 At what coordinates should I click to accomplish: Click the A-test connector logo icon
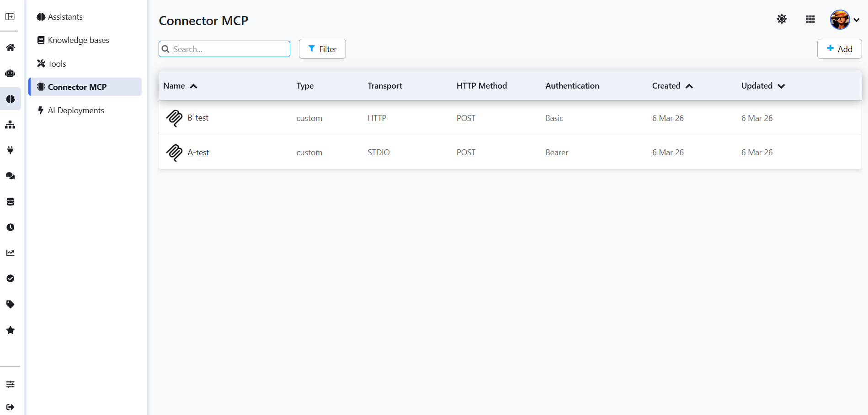[x=174, y=152]
